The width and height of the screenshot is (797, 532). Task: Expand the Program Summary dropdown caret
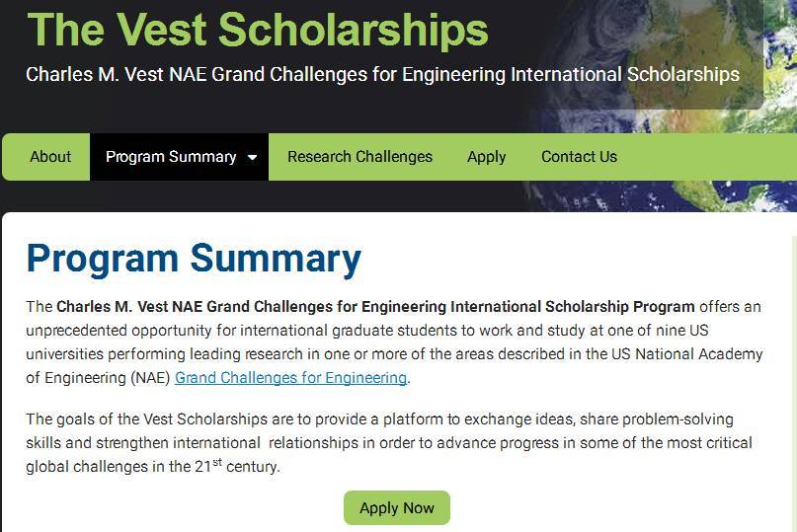[x=252, y=158]
